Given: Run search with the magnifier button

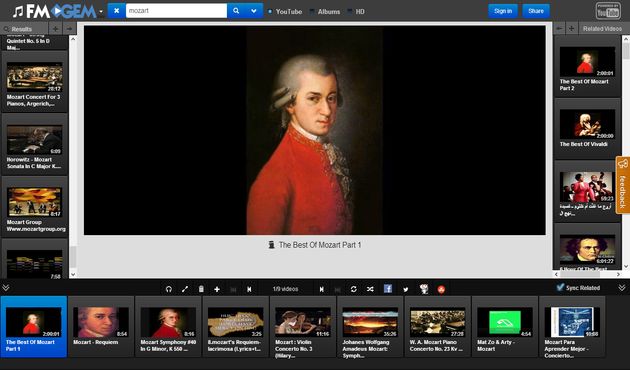Looking at the screenshot, I should pos(236,11).
